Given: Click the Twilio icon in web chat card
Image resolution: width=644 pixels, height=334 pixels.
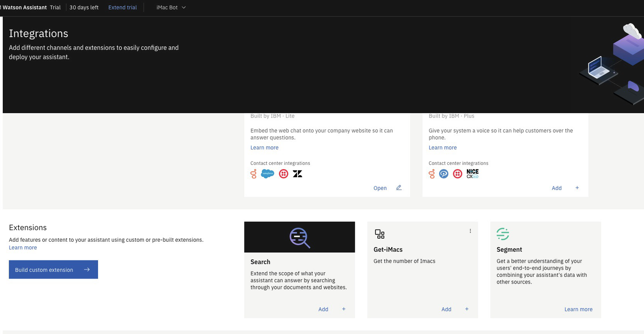Looking at the screenshot, I should (283, 174).
